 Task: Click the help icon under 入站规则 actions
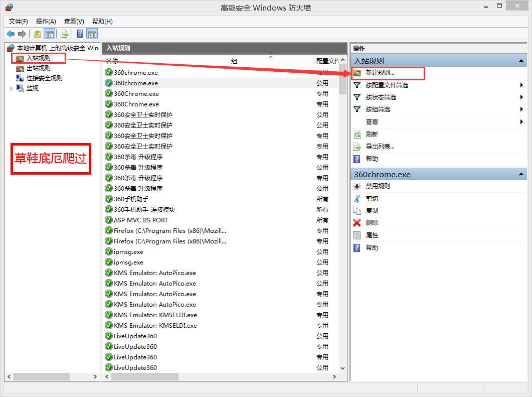point(357,159)
